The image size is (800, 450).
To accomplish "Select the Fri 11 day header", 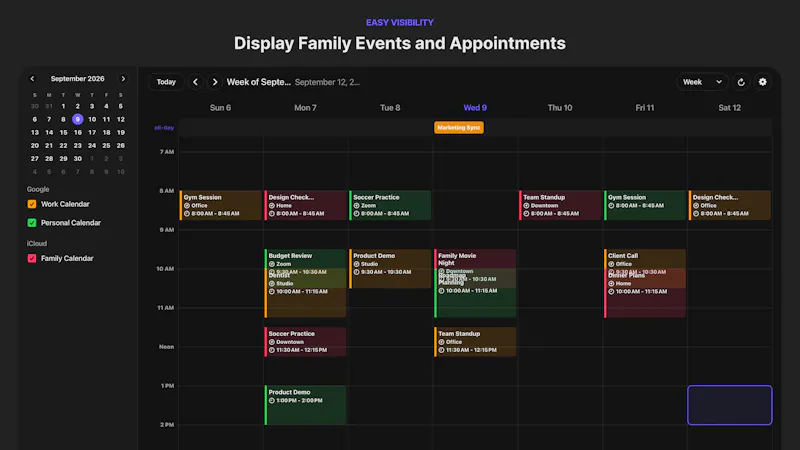I will tap(645, 108).
